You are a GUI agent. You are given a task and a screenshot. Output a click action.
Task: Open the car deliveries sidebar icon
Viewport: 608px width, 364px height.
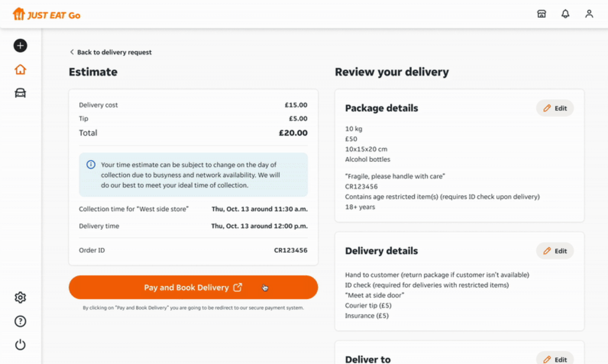(x=20, y=93)
